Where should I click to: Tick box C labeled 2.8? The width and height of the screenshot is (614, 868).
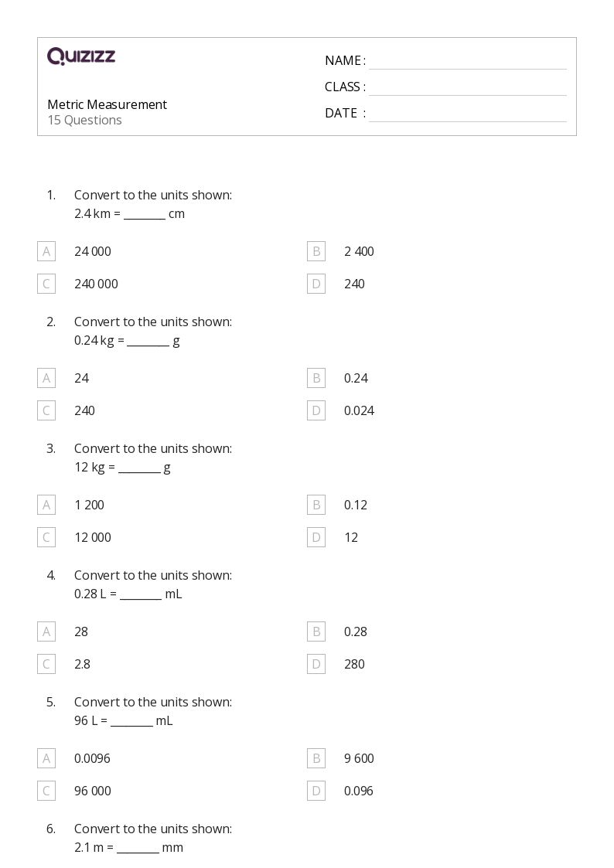[46, 664]
